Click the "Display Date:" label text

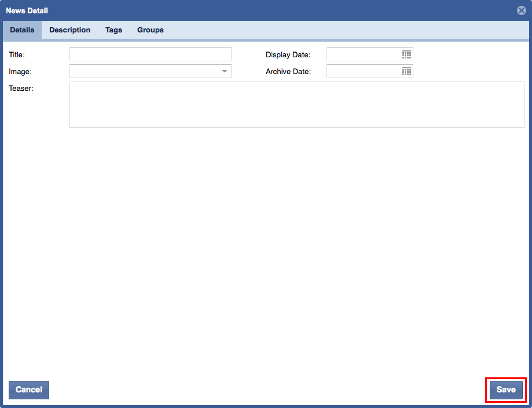tap(288, 55)
